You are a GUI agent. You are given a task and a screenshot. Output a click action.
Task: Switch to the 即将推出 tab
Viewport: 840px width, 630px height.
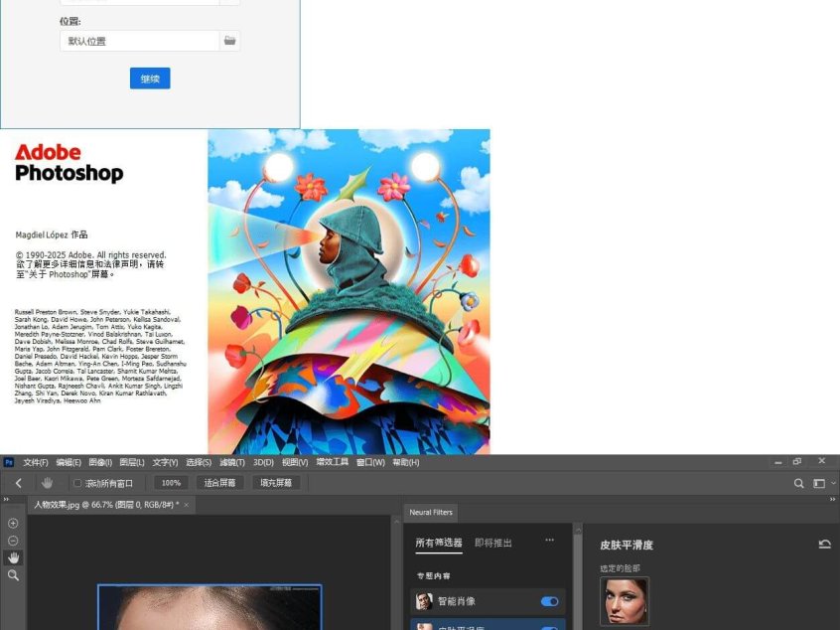[493, 544]
